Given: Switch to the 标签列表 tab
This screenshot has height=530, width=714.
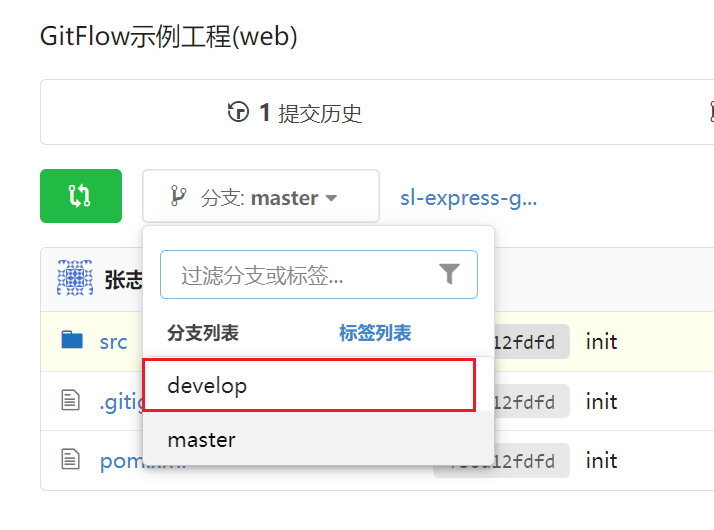Looking at the screenshot, I should click(x=375, y=333).
